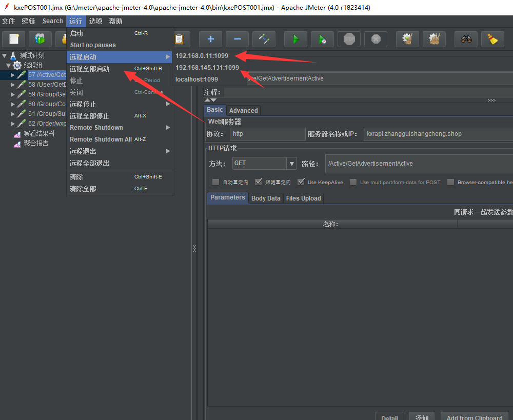The image size is (513, 420).
Task: Collapse the 测试计划 tree node
Action: (x=4, y=55)
